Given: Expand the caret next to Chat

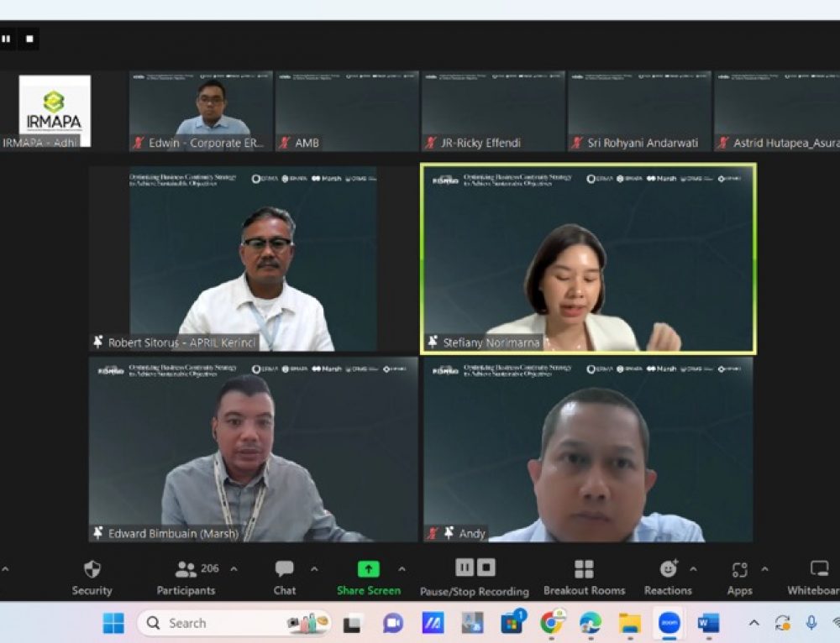Looking at the screenshot, I should [314, 569].
